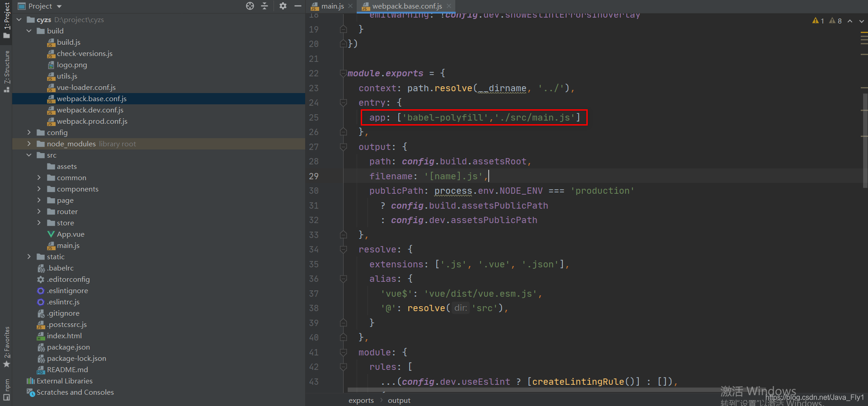The width and height of the screenshot is (868, 406).
Task: Select webpack.base.conf.js editor tab
Action: pos(407,6)
